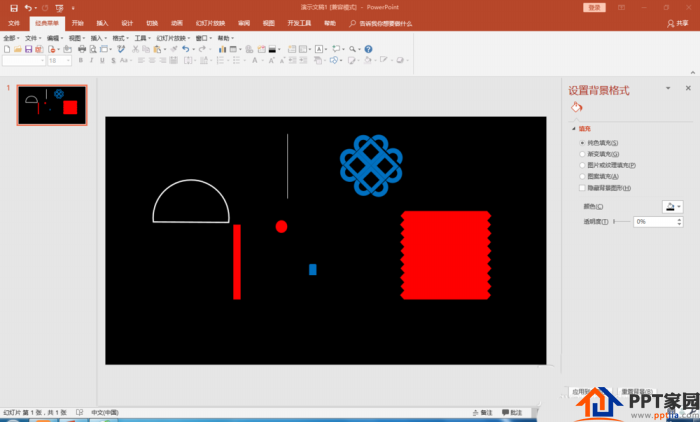Open the 格式 classic menu dropdown
The width and height of the screenshot is (700, 422).
[x=121, y=38]
